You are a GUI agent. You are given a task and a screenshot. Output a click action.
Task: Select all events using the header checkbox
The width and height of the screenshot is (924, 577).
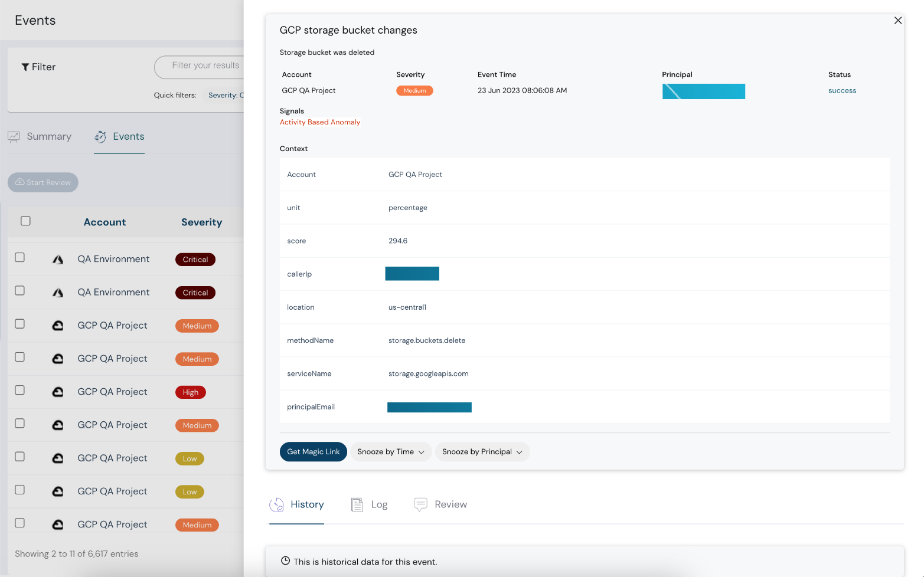25,220
